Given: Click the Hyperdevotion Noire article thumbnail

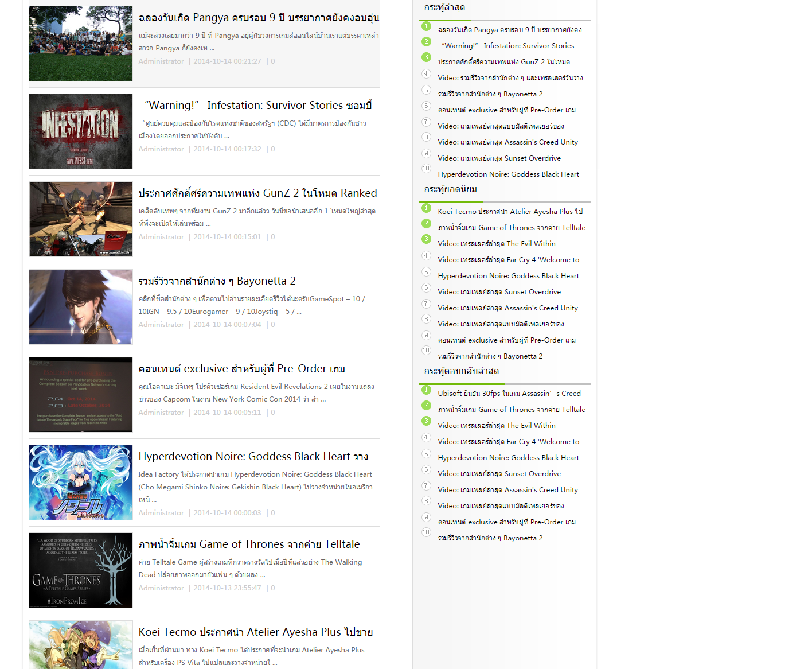Looking at the screenshot, I should point(81,483).
